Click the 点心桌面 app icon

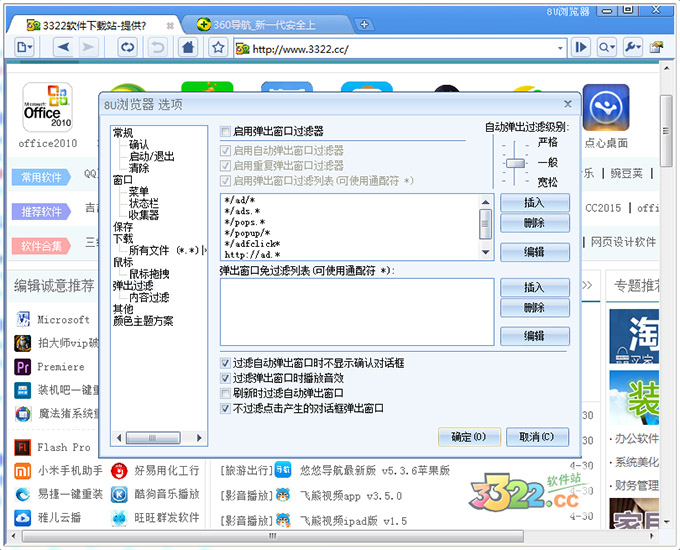tap(606, 108)
